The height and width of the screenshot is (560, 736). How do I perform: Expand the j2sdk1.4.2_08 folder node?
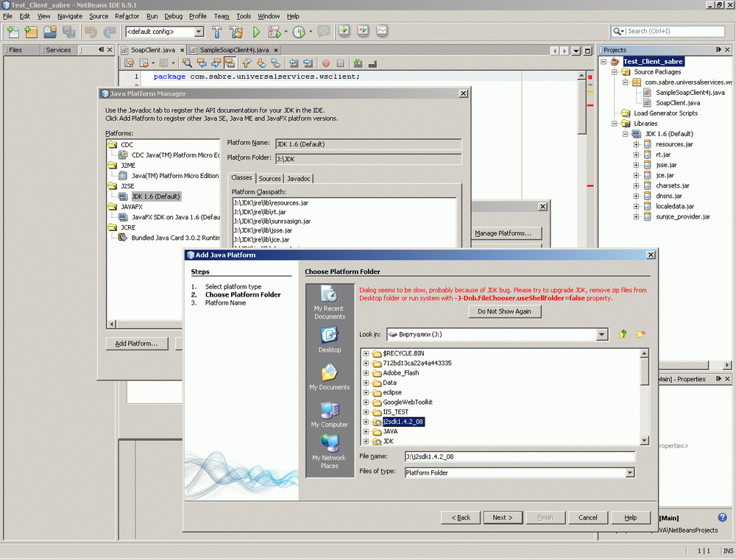(366, 422)
